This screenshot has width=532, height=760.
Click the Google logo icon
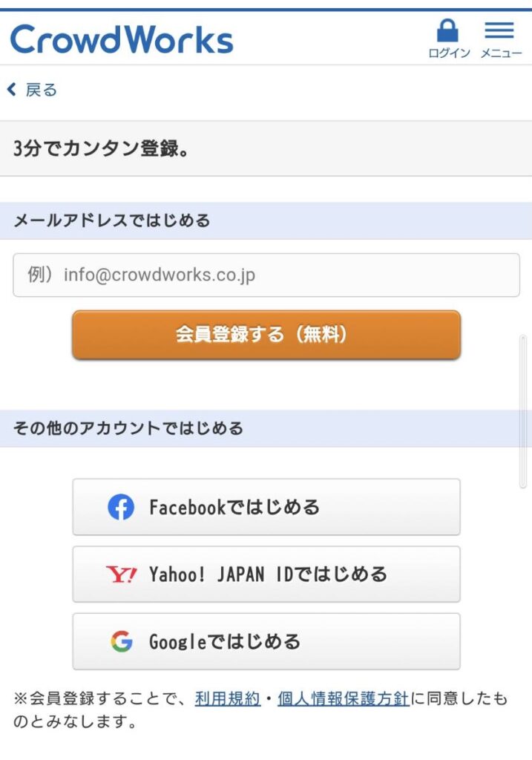(x=122, y=641)
